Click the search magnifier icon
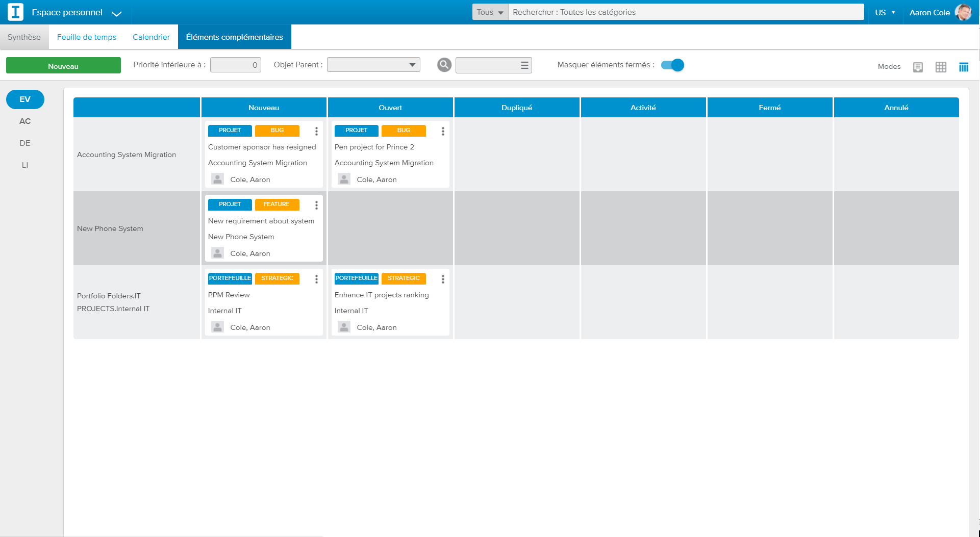 pyautogui.click(x=444, y=65)
